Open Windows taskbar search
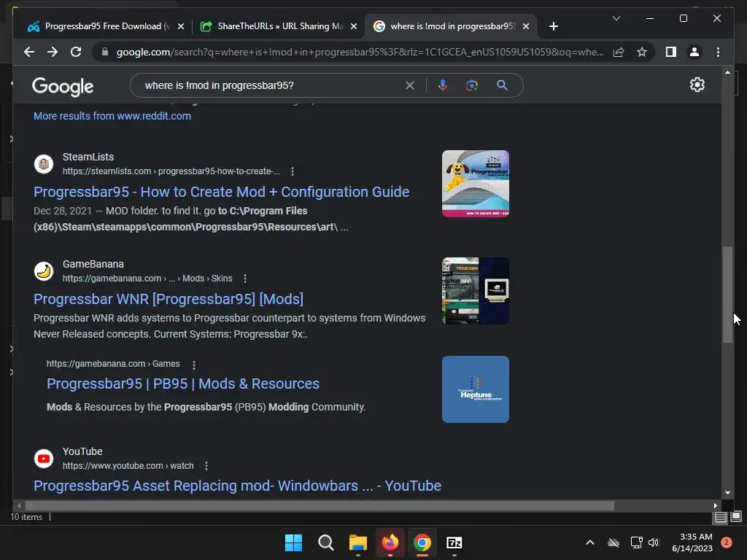Viewport: 747px width, 560px height. click(326, 542)
